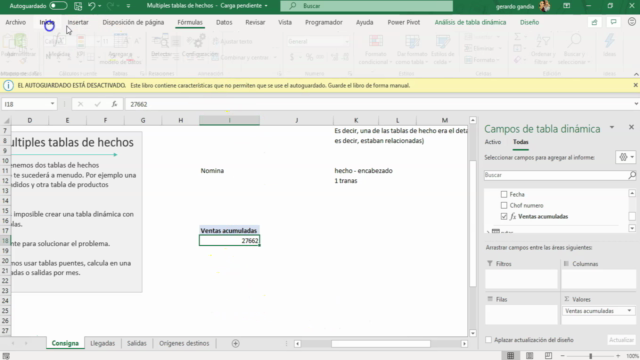Click the zoom slider handle
The width and height of the screenshot is (640, 360).
pyautogui.click(x=590, y=356)
